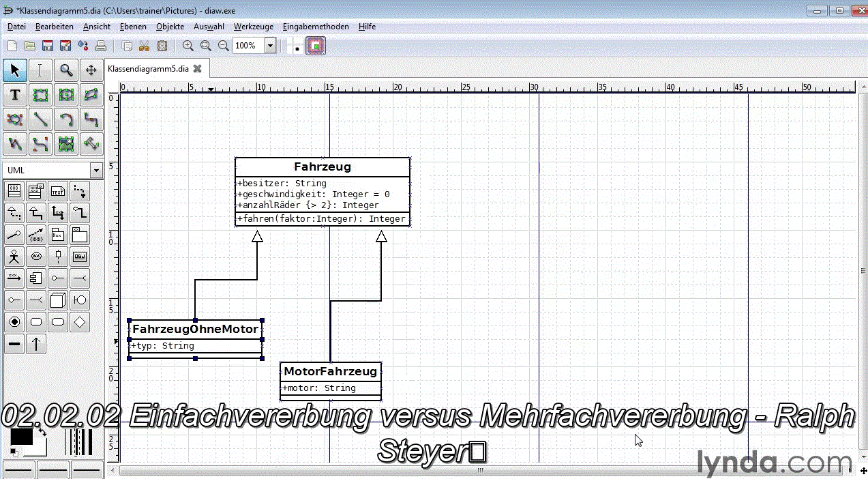Select the Text edit cursor tool
The image size is (868, 479).
(40, 70)
